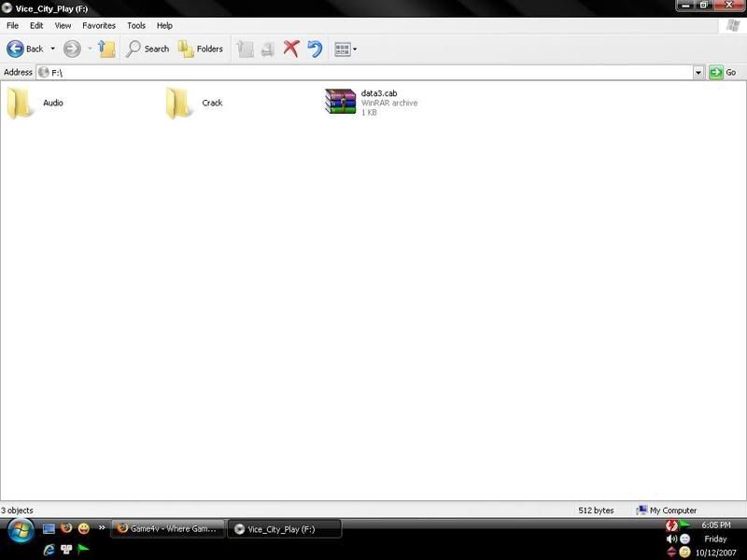Click the Back navigation button

pos(25,49)
